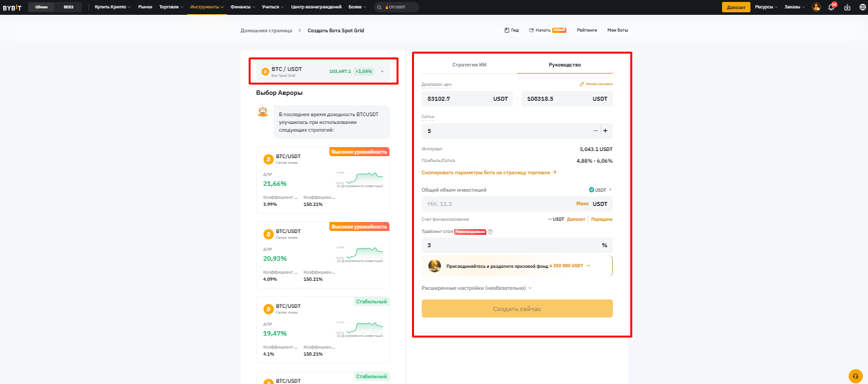868x384 pixels.
Task: Open language settings via the globe icon
Action: click(x=863, y=7)
